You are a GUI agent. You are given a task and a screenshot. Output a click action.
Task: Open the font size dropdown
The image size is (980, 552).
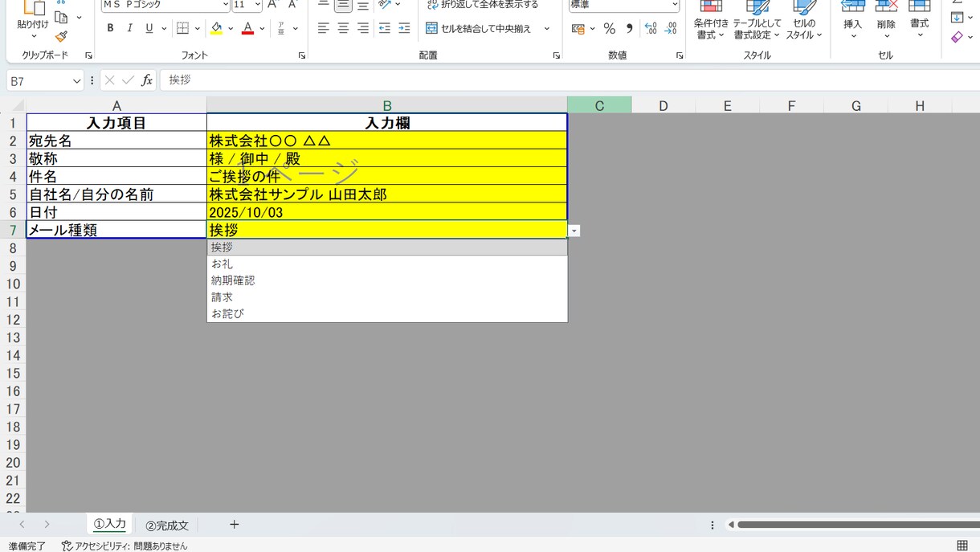pyautogui.click(x=257, y=5)
